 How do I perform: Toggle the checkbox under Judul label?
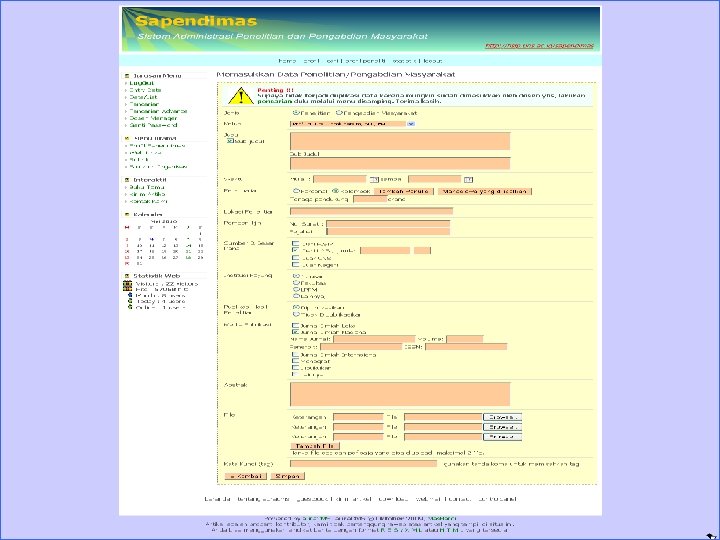point(230,141)
